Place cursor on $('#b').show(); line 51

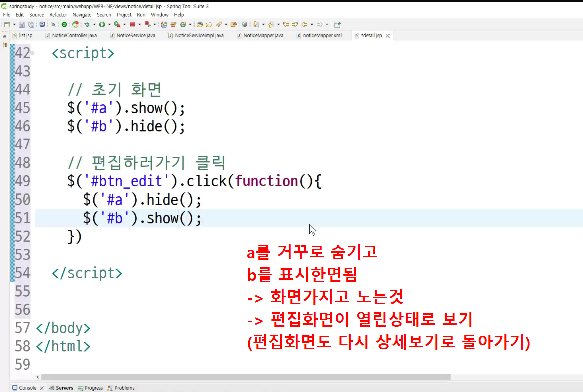142,218
